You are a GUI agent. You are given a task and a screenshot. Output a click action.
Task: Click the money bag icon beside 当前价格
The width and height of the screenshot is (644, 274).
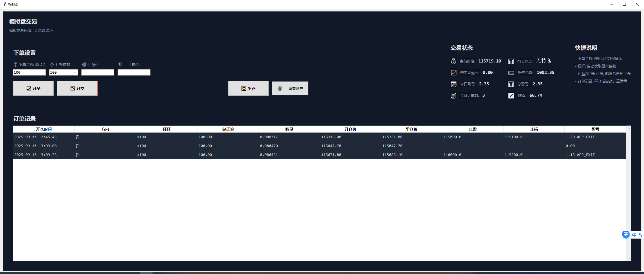[x=453, y=61]
